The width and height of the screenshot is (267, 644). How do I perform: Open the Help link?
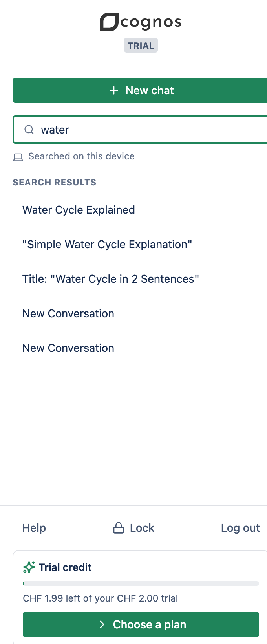[x=34, y=528]
